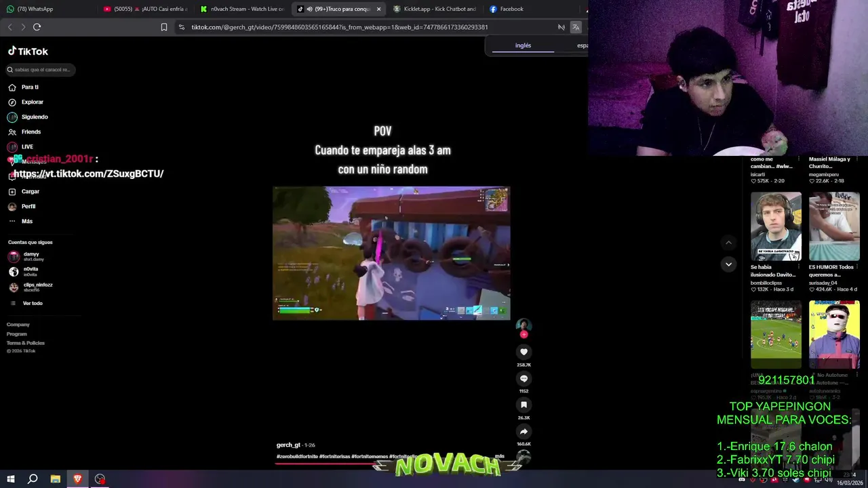Mute audio on the TikTok tab
The image size is (868, 488).
[x=309, y=9]
